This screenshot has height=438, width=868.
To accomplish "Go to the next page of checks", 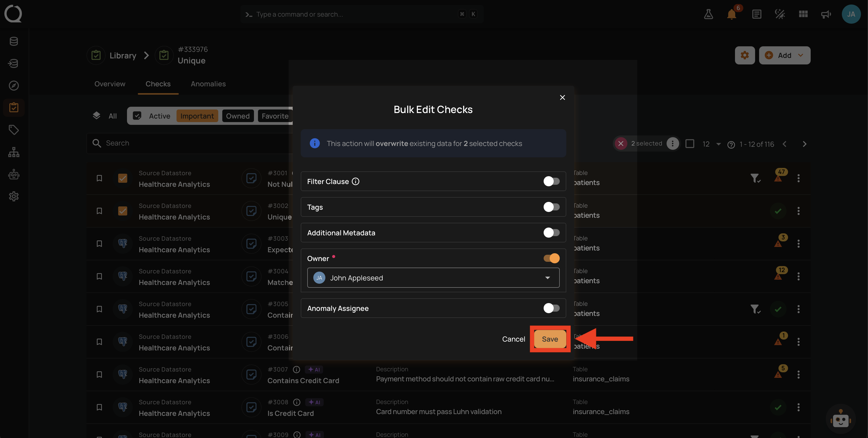I will [x=805, y=144].
